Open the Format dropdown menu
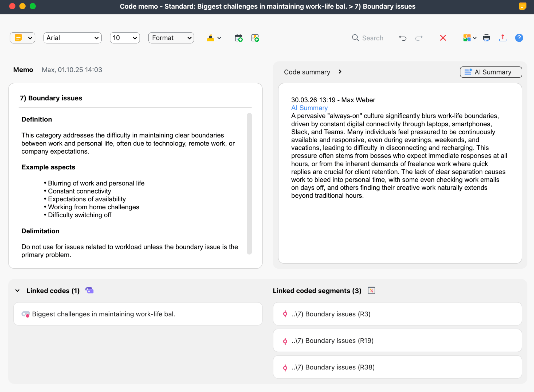Image resolution: width=534 pixels, height=392 pixels. point(171,38)
